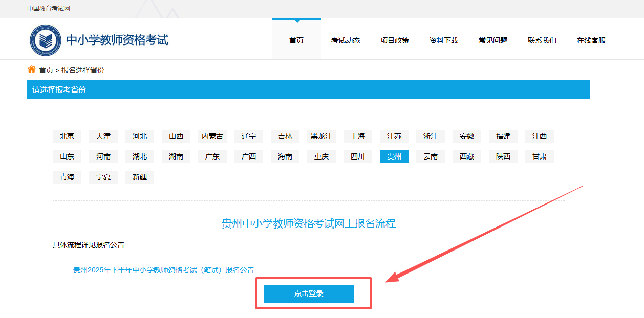Go to 项目政策 in navigation bar
This screenshot has height=318, width=644.
395,40
